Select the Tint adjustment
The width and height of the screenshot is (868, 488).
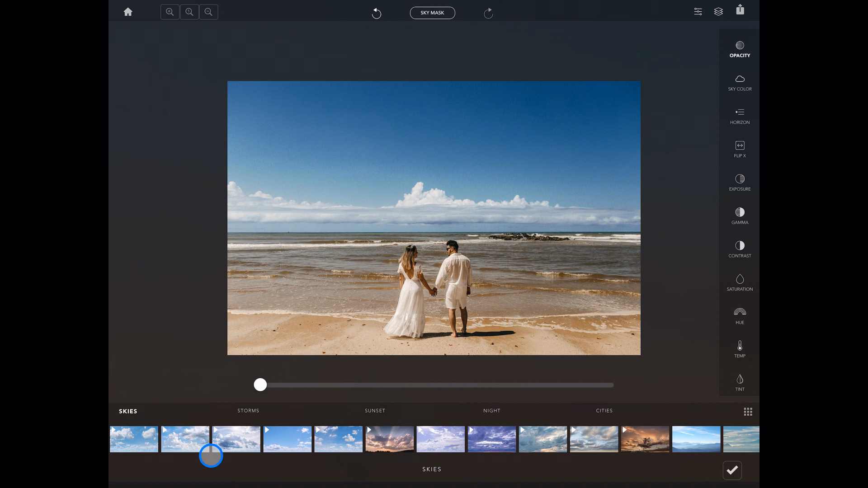740,383
